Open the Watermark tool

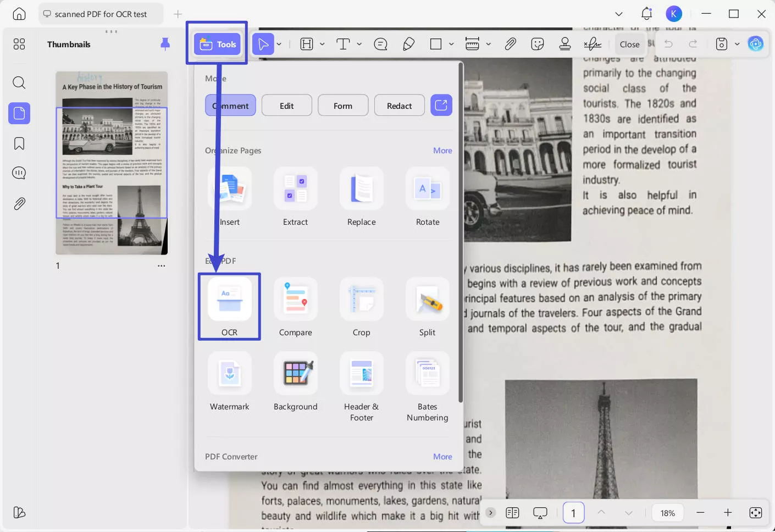pos(230,382)
